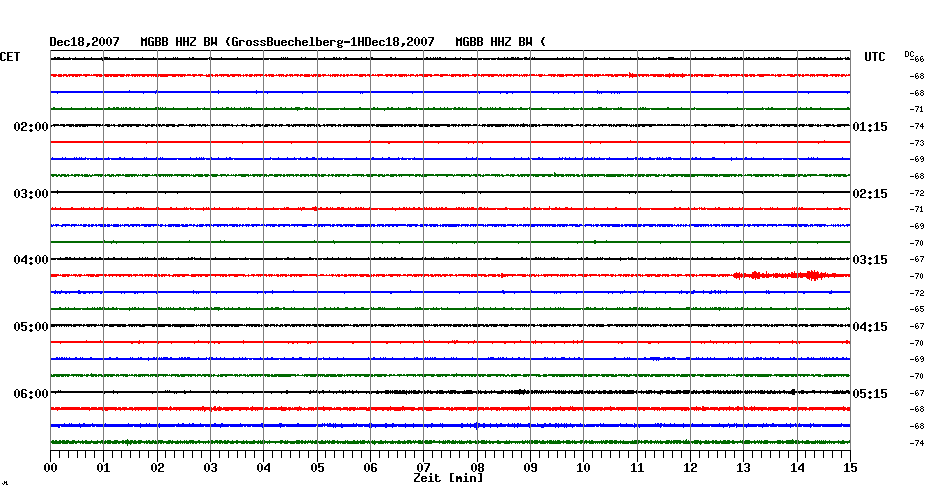Select the 02:00 CET row label
Screen dimensions: 930x494
(31, 127)
